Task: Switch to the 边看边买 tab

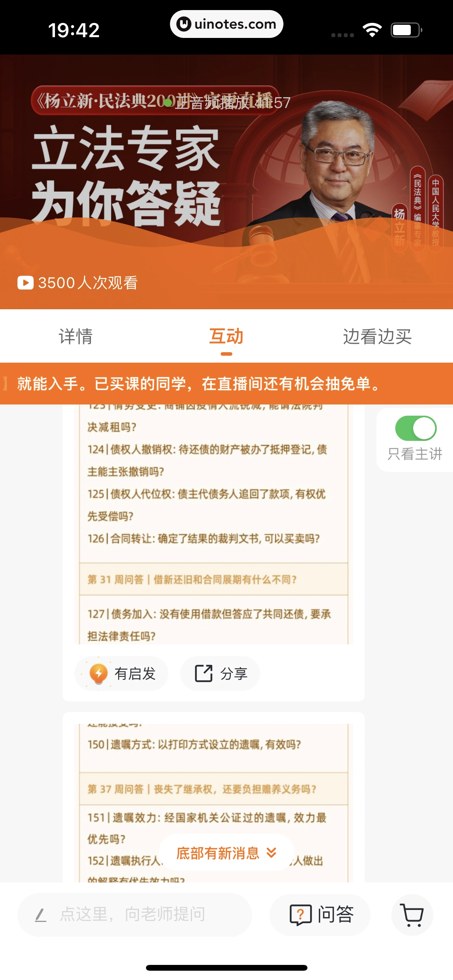Action: [x=377, y=336]
